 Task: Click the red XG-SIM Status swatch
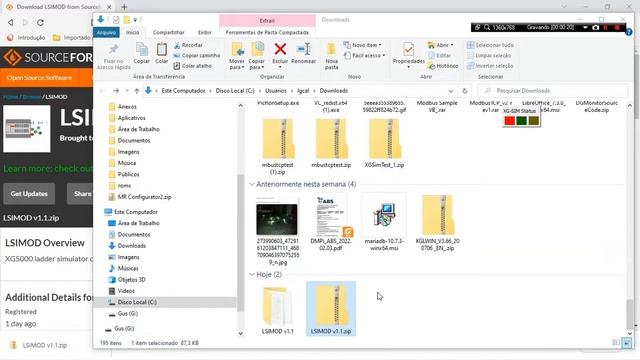click(x=509, y=120)
